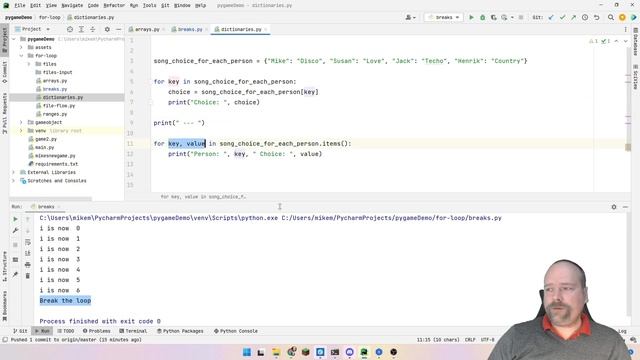Toggle the Database right tool window
Image resolution: width=640 pixels, height=360 pixels.
click(636, 42)
